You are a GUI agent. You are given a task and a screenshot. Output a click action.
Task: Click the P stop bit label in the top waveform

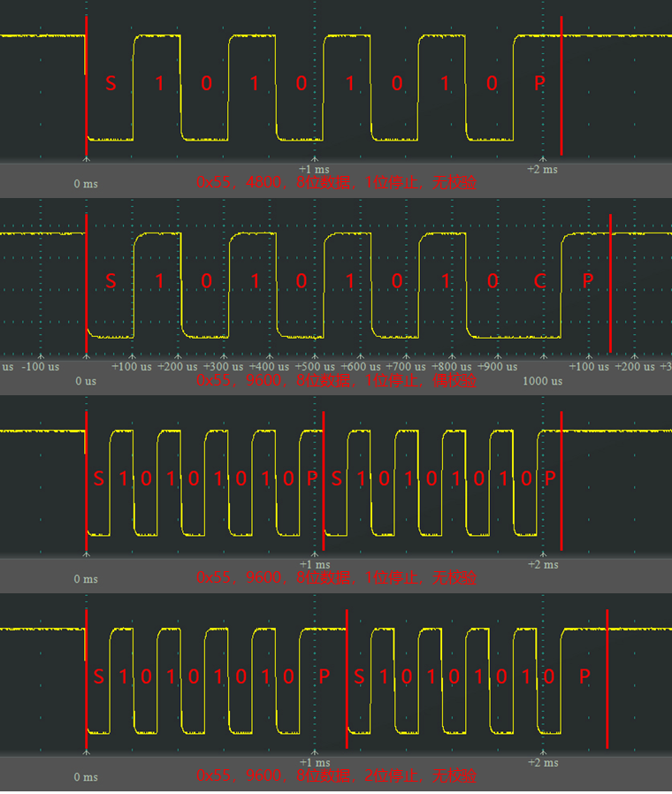pyautogui.click(x=539, y=83)
